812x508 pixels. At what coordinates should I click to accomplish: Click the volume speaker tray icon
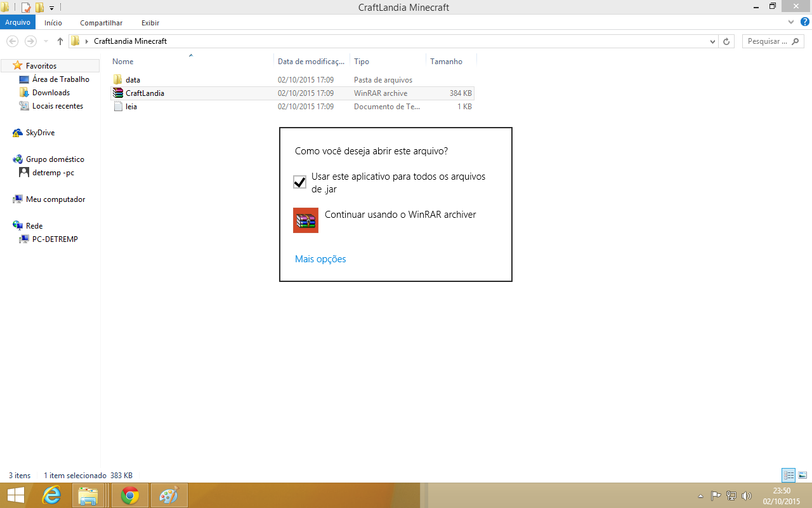(x=747, y=496)
